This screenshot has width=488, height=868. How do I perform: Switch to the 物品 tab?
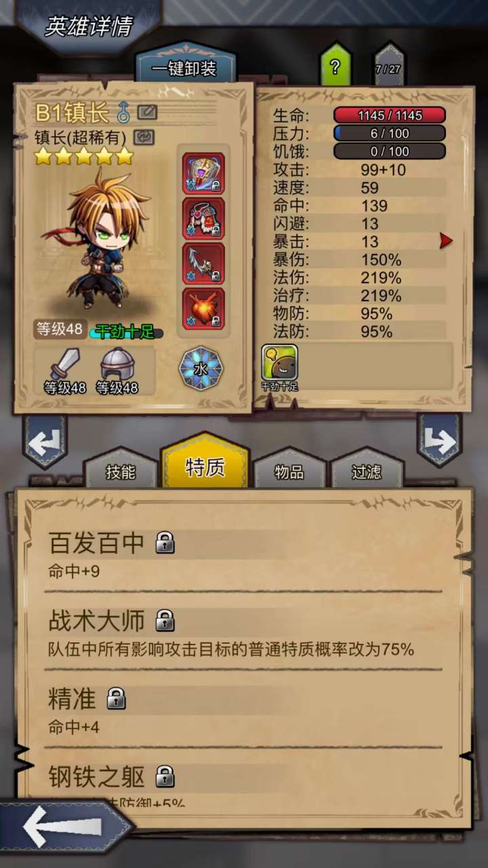[x=289, y=471]
